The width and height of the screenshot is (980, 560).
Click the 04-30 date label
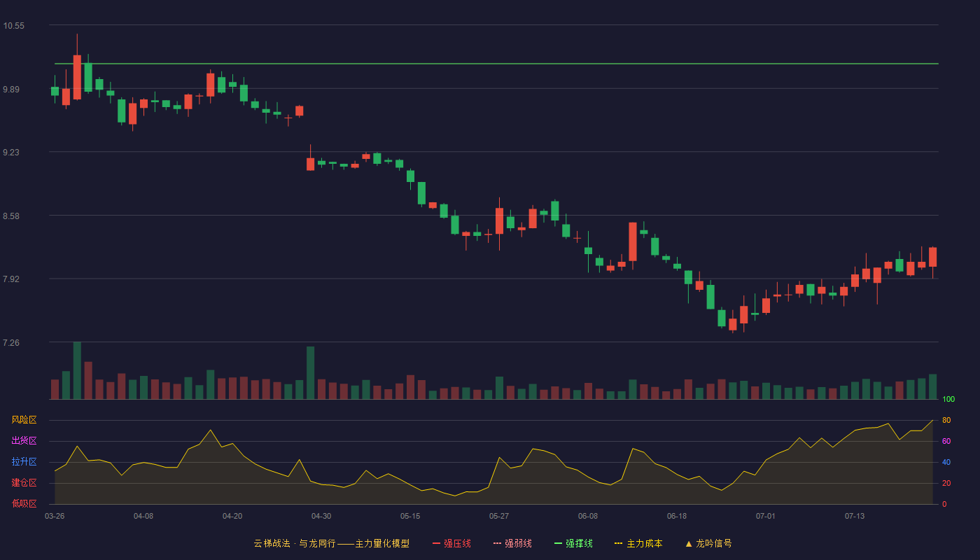[x=321, y=516]
